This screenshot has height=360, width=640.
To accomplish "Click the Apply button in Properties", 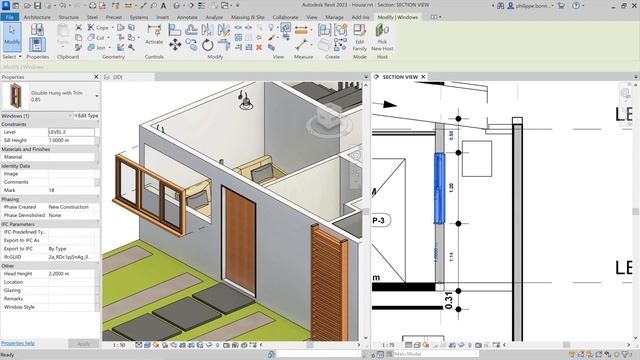I will click(x=83, y=344).
